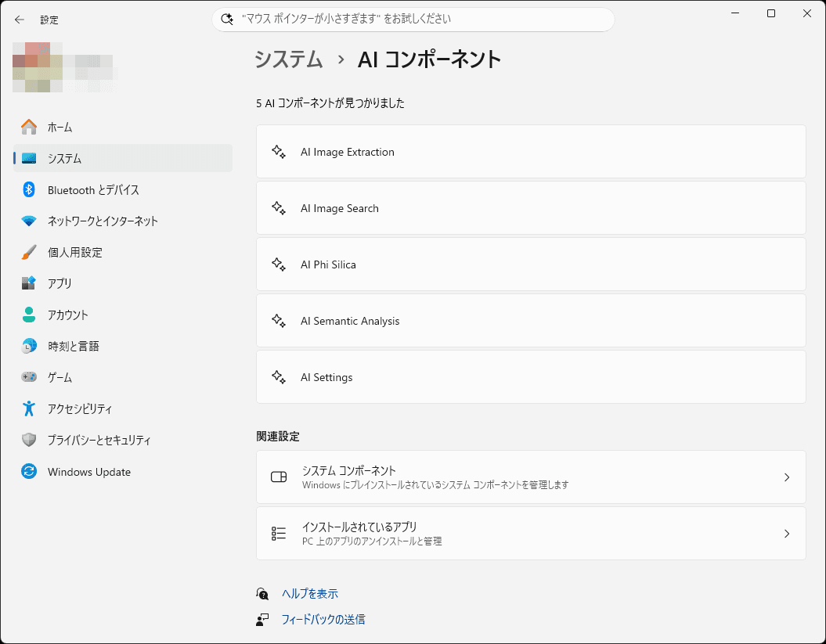Expand the システム コンポーネント chevron
The width and height of the screenshot is (826, 644).
787,477
